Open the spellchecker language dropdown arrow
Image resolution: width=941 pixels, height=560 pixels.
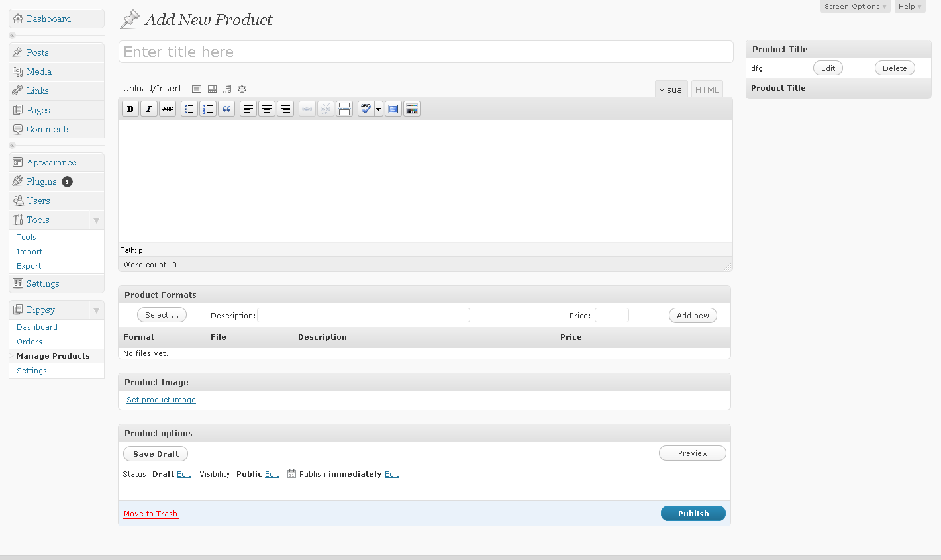coord(379,109)
